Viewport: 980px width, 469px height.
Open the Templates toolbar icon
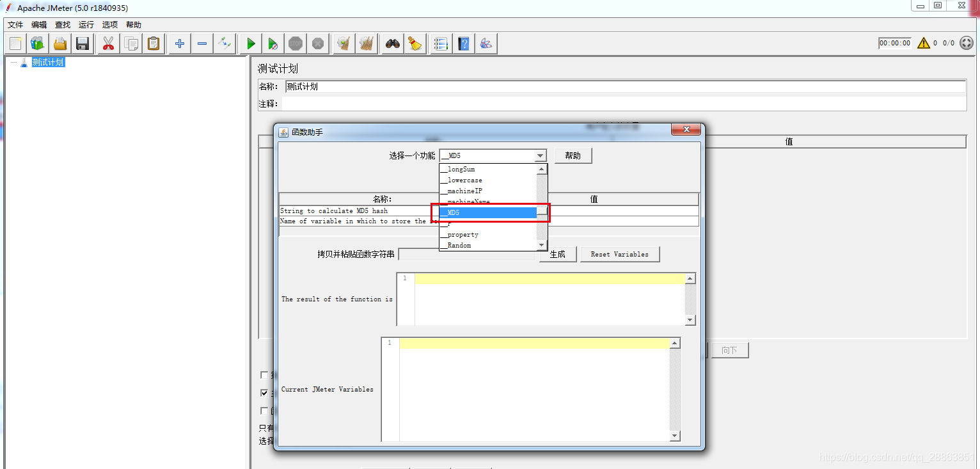[x=38, y=44]
